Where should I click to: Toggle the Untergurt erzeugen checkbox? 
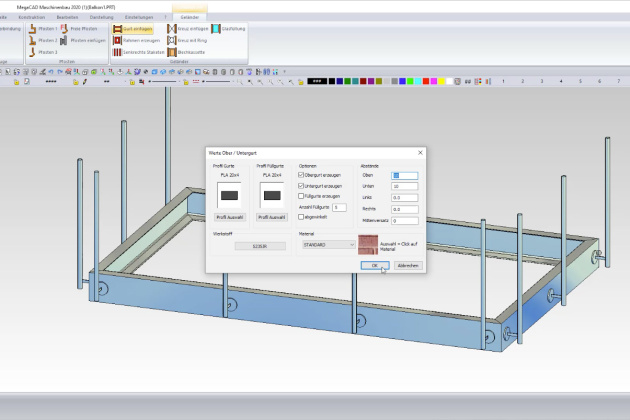tap(302, 186)
